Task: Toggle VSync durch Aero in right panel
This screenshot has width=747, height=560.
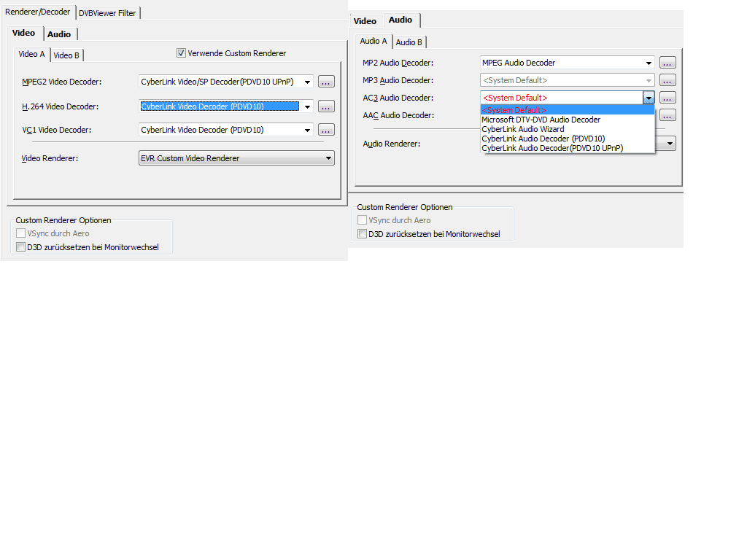Action: pyautogui.click(x=362, y=219)
